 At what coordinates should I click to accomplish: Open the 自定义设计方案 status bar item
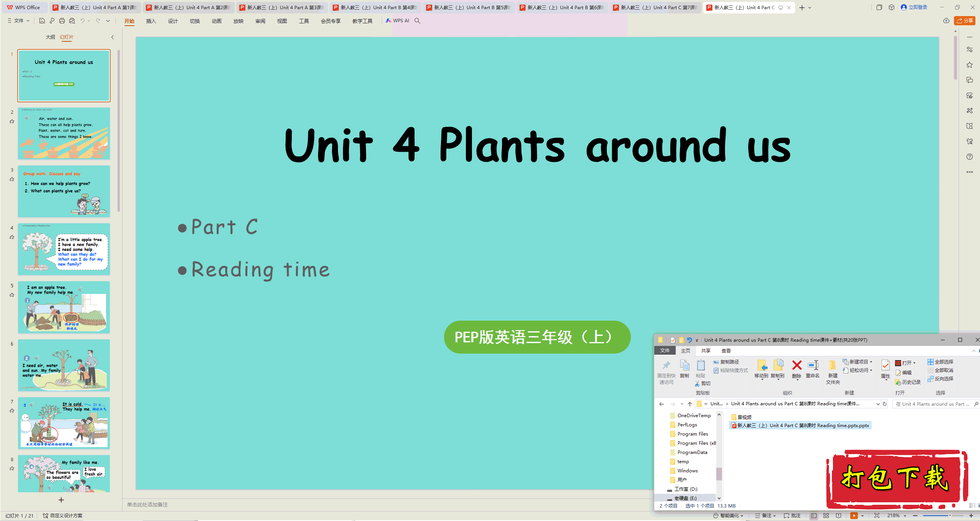pyautogui.click(x=63, y=516)
